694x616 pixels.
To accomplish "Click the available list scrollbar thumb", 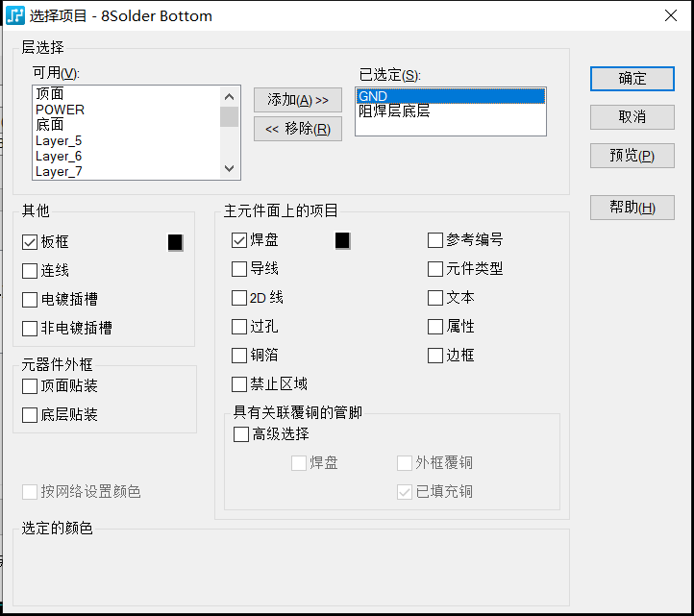I will click(230, 116).
